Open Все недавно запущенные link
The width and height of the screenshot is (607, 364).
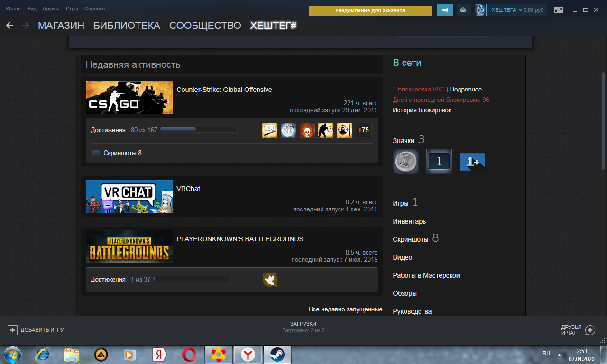tap(345, 309)
